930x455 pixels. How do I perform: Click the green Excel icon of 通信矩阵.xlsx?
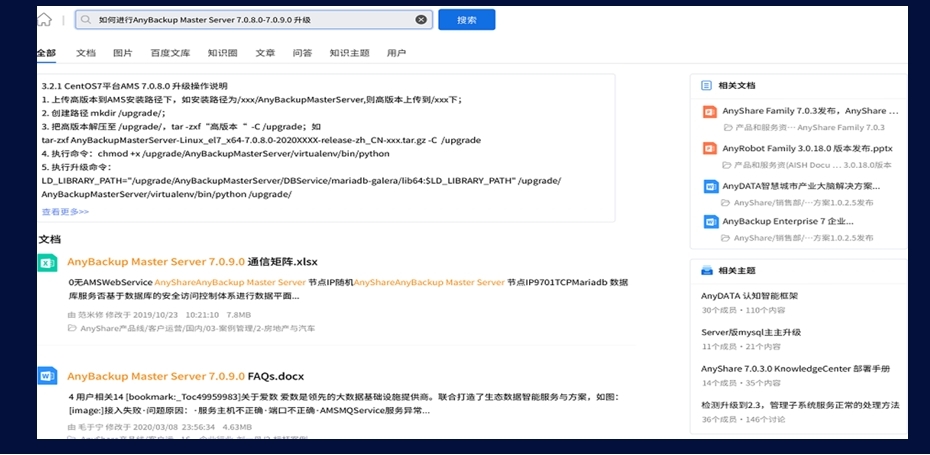(47, 262)
